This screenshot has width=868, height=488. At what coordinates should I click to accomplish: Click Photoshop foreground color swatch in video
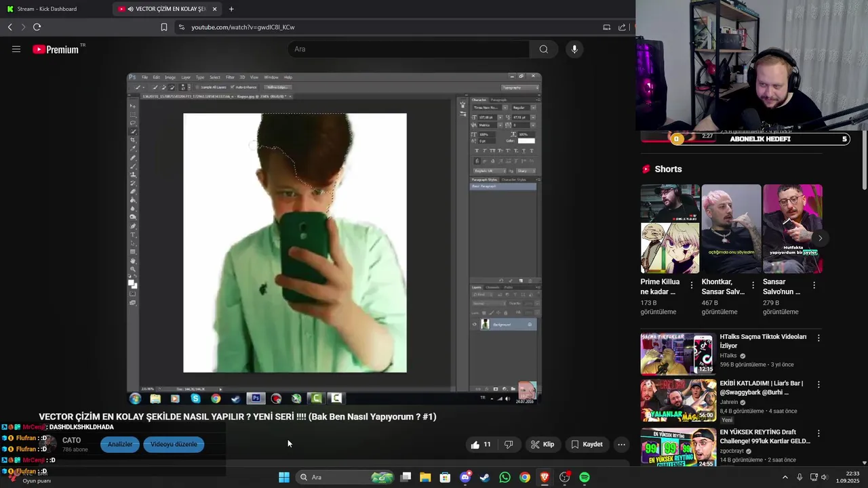132,283
